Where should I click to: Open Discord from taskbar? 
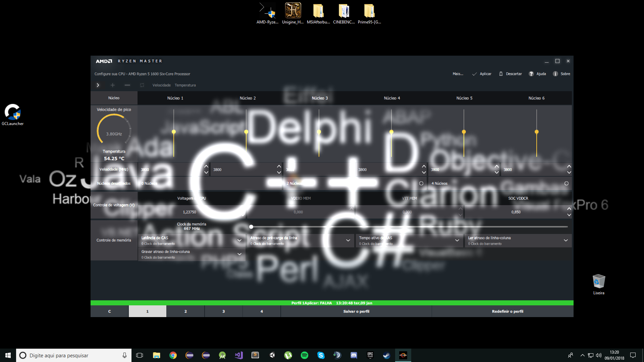(354, 355)
